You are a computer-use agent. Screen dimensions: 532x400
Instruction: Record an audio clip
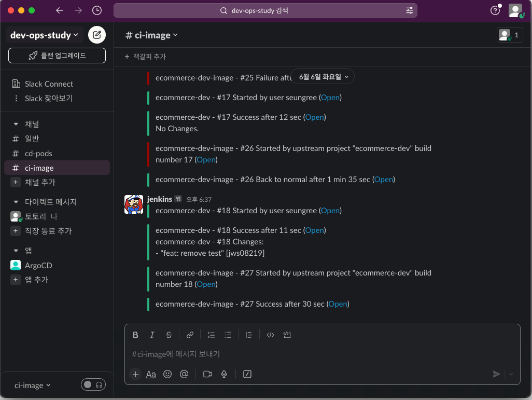click(224, 374)
